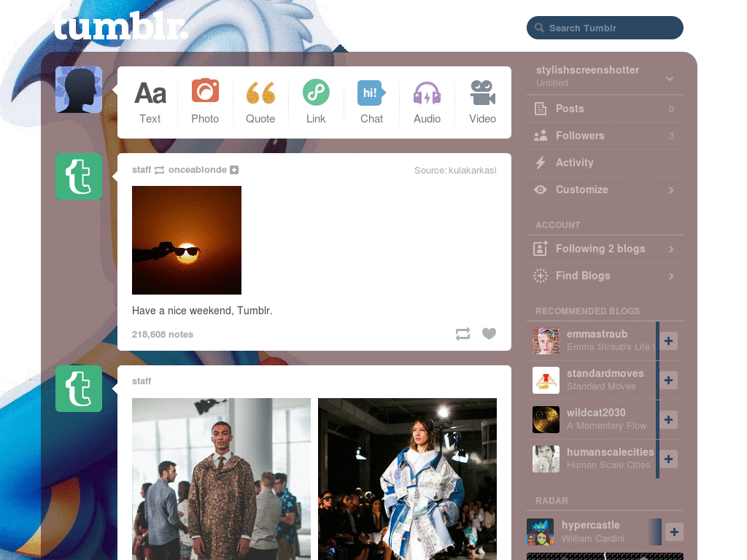This screenshot has height=560, width=747.
Task: Open hypercastle blog name
Action: click(x=591, y=525)
